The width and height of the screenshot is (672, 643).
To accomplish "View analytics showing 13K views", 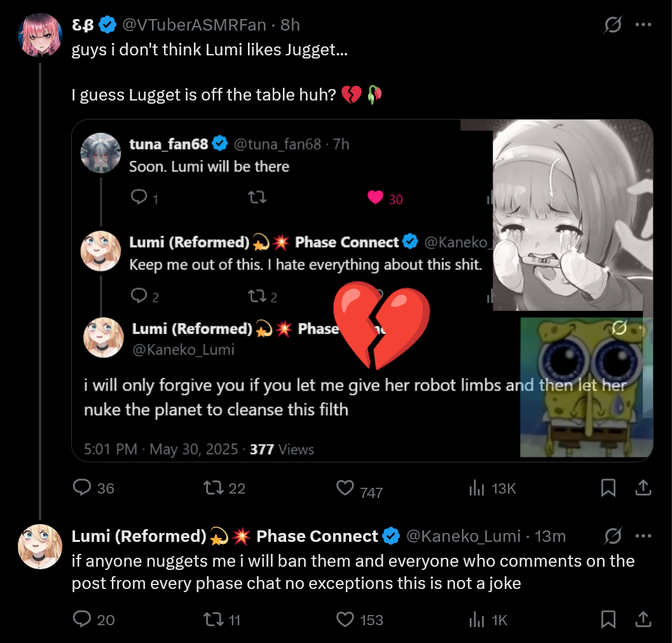I will point(476,488).
